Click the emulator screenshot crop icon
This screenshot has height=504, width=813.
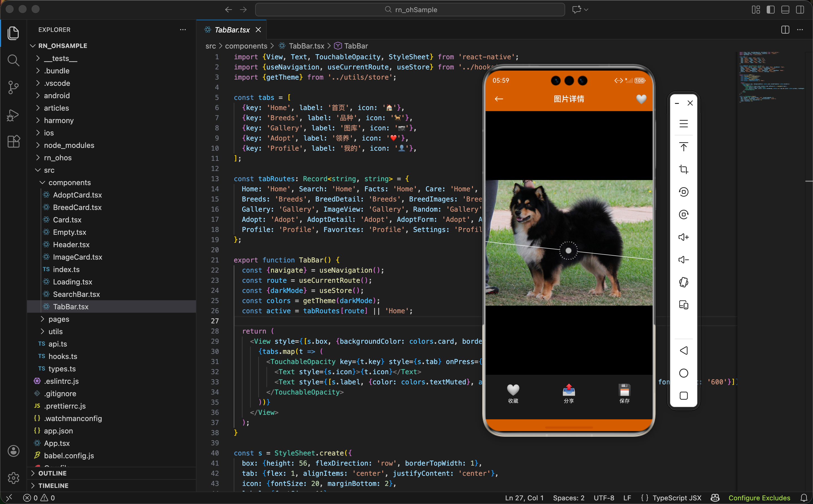(x=684, y=169)
